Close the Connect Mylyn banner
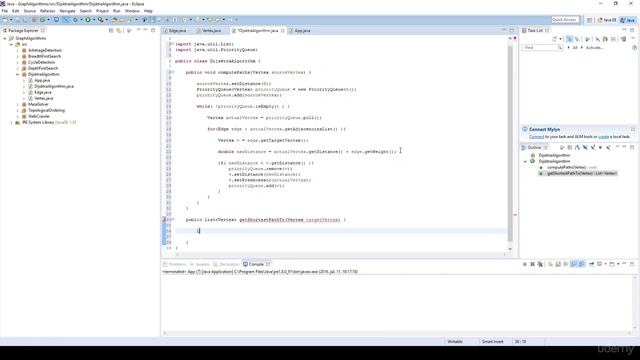640x360 pixels. tap(633, 129)
